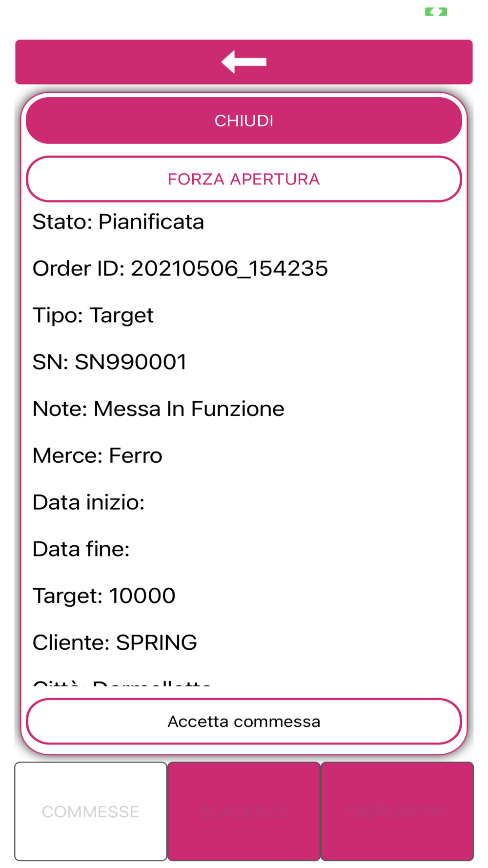This screenshot has height=868, width=488.
Task: Go to the DISPOSITIVI tab
Action: [397, 811]
